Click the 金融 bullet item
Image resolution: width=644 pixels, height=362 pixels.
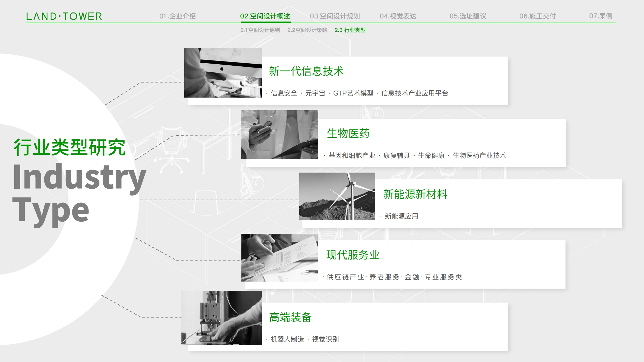pos(412,277)
